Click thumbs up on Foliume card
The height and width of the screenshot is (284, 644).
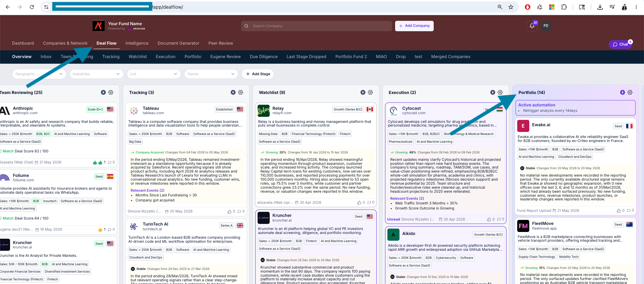[100, 230]
